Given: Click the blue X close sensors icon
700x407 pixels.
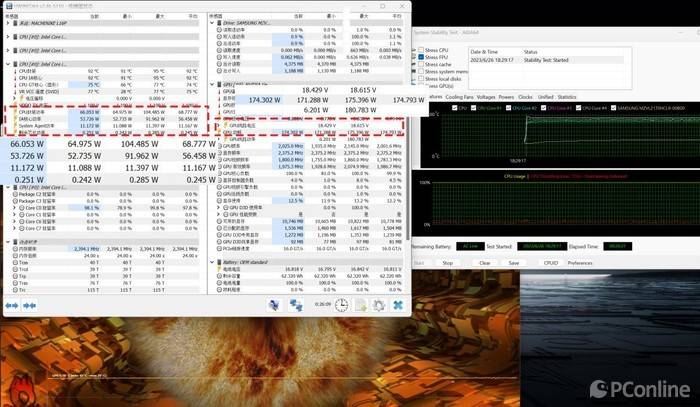Looking at the screenshot, I should pyautogui.click(x=398, y=305).
